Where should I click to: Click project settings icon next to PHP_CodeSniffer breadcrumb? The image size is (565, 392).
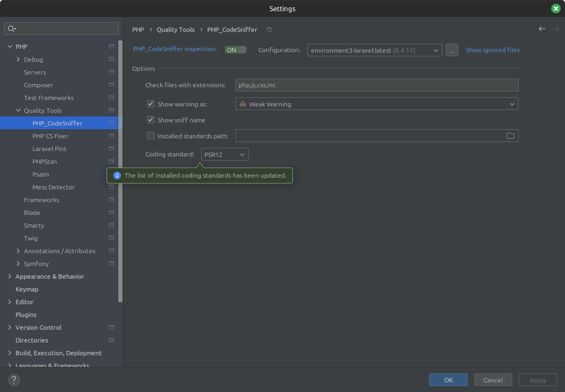269,30
